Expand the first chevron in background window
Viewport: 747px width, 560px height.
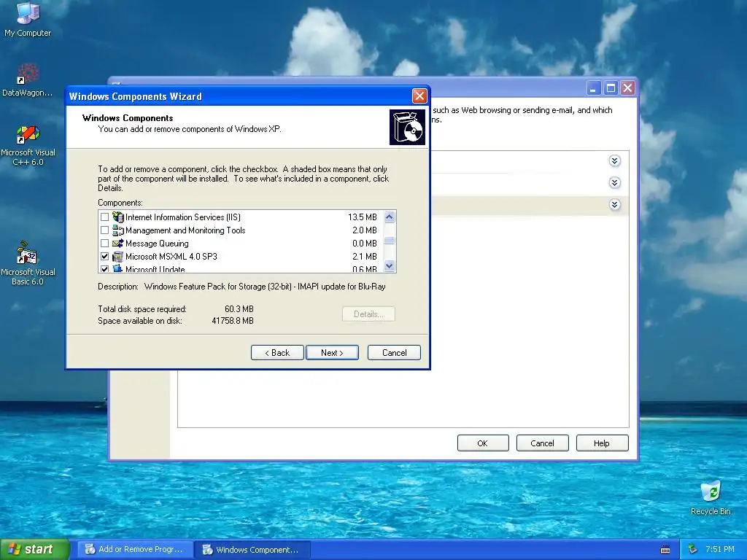click(614, 161)
